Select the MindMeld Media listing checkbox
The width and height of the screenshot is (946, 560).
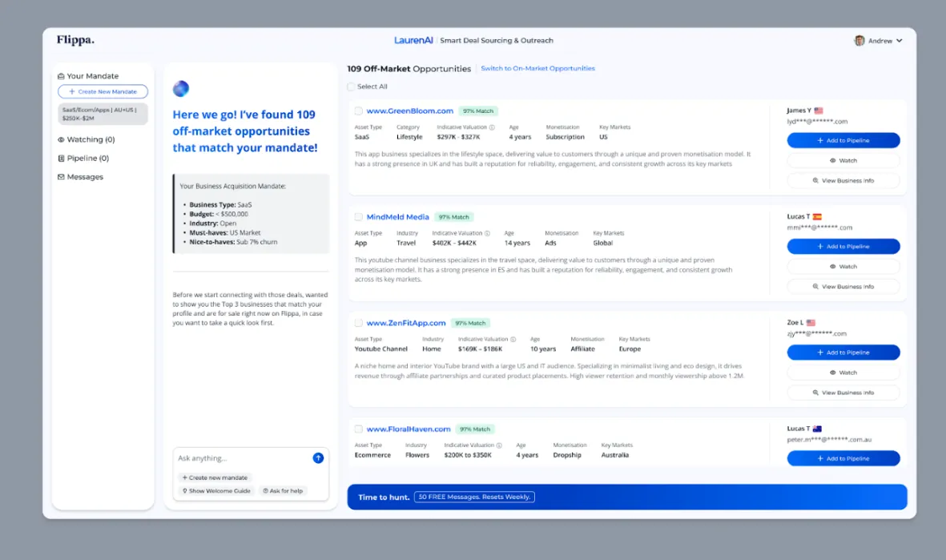pyautogui.click(x=359, y=217)
